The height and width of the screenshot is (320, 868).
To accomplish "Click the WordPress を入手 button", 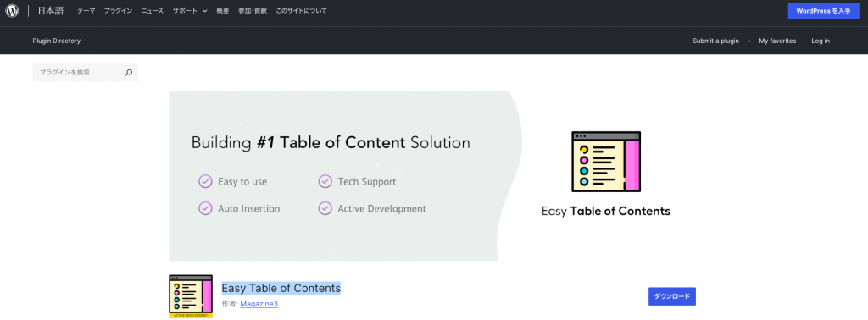I will coord(823,11).
